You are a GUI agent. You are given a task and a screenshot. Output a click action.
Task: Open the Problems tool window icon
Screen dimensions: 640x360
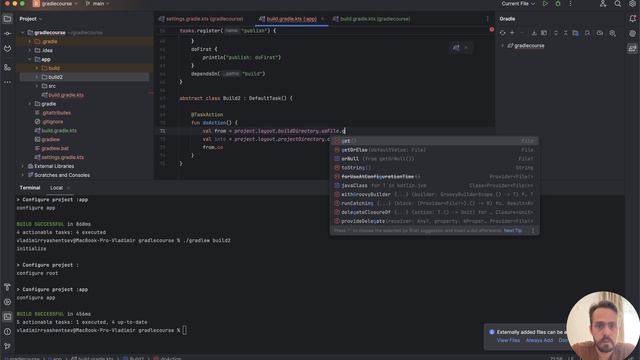pyautogui.click(x=7, y=331)
